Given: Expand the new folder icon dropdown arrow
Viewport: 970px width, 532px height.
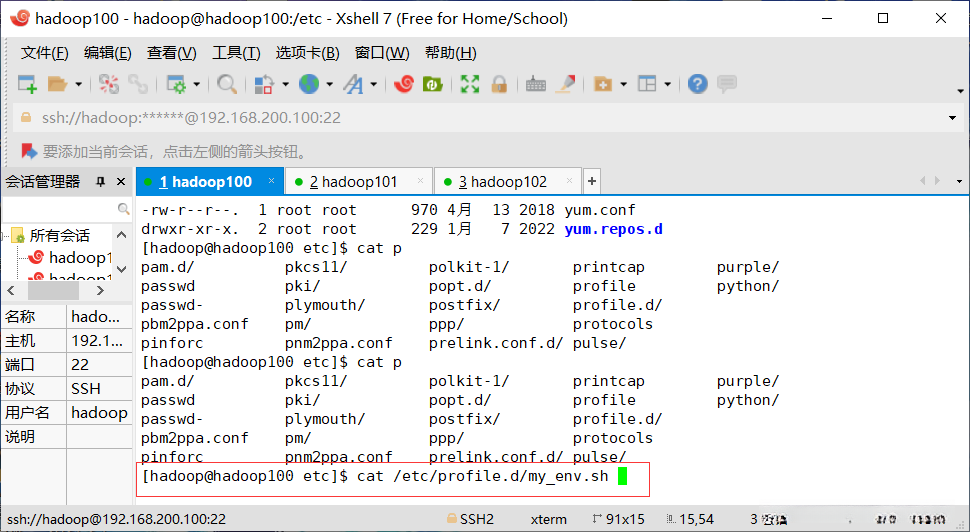Looking at the screenshot, I should [x=624, y=84].
